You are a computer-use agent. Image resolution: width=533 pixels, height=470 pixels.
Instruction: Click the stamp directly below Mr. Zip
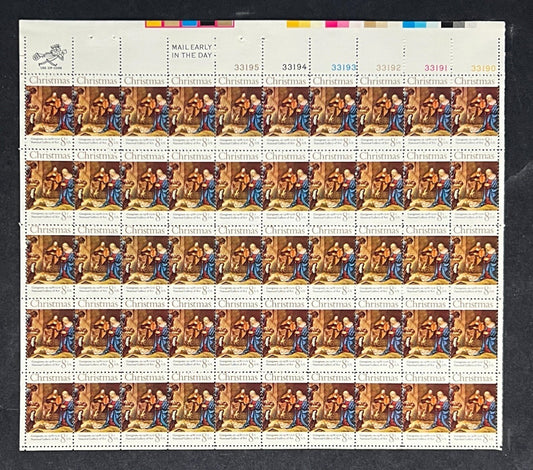(50, 112)
